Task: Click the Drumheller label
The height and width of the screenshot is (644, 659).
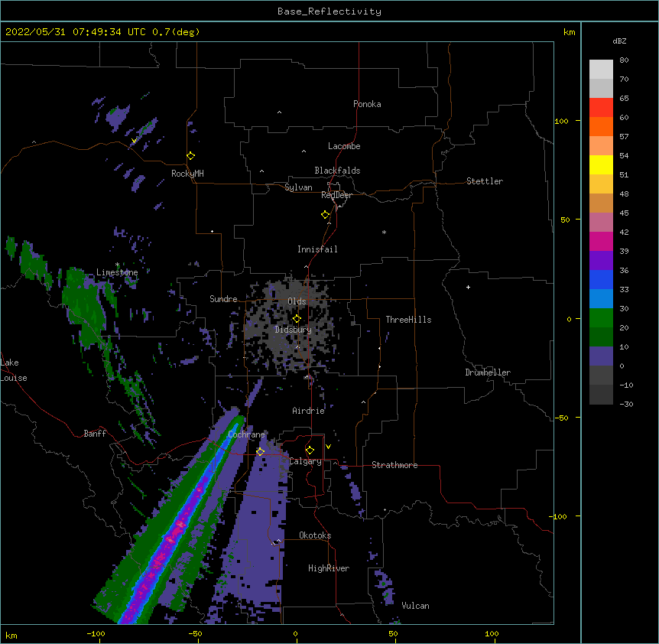Action: coord(488,372)
